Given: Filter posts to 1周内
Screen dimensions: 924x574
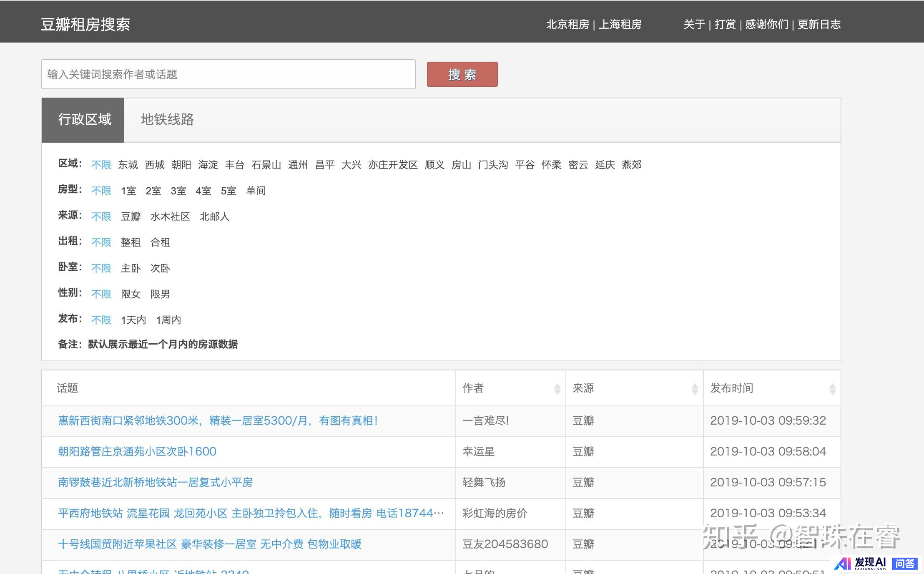Looking at the screenshot, I should (x=168, y=320).
